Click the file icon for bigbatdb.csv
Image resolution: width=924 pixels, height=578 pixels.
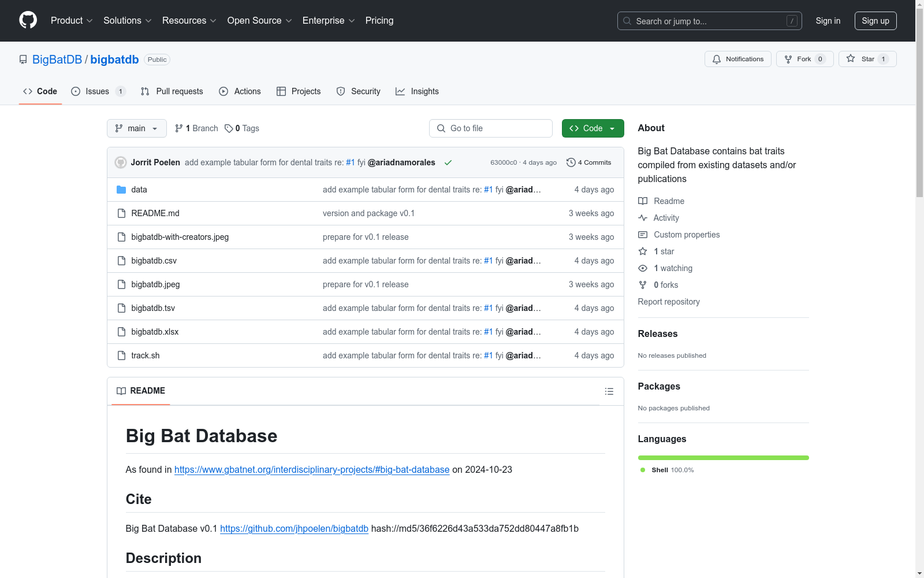(x=121, y=261)
